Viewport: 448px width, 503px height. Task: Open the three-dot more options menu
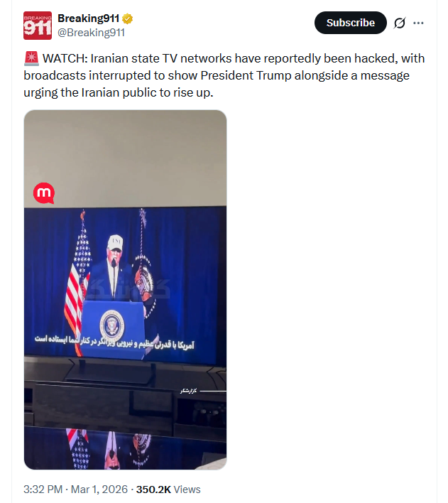[418, 23]
